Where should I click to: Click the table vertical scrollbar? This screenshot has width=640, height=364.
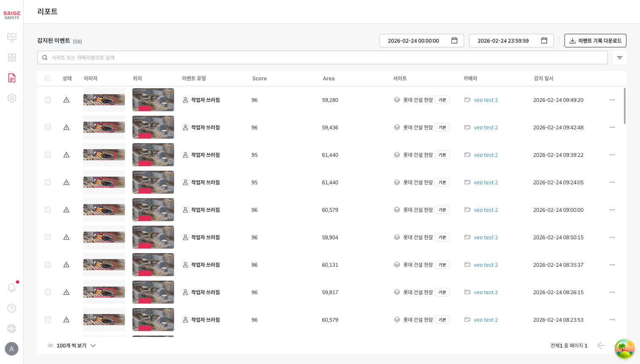coord(624,106)
